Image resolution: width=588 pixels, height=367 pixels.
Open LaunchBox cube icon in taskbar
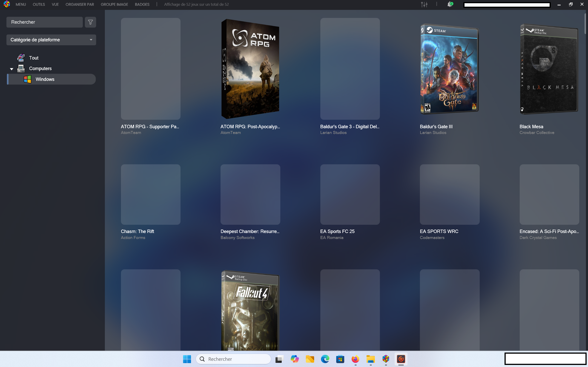(x=386, y=359)
